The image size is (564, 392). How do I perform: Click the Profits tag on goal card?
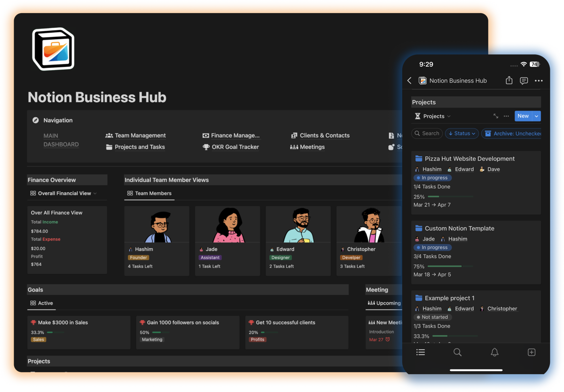258,339
